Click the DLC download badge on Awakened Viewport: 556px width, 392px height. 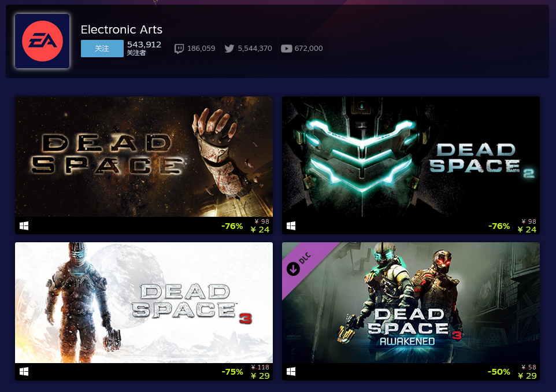click(x=293, y=269)
